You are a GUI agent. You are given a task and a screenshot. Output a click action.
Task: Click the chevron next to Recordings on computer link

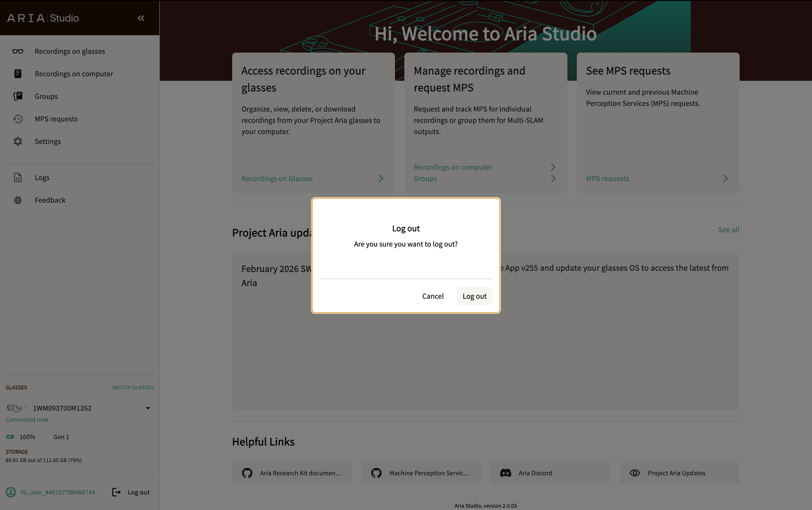pos(553,167)
